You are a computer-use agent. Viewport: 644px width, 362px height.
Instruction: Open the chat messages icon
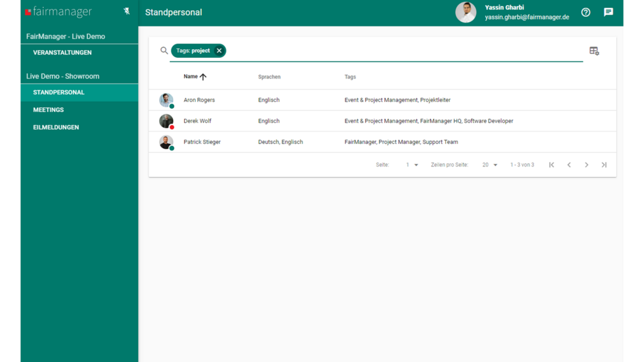pyautogui.click(x=608, y=12)
